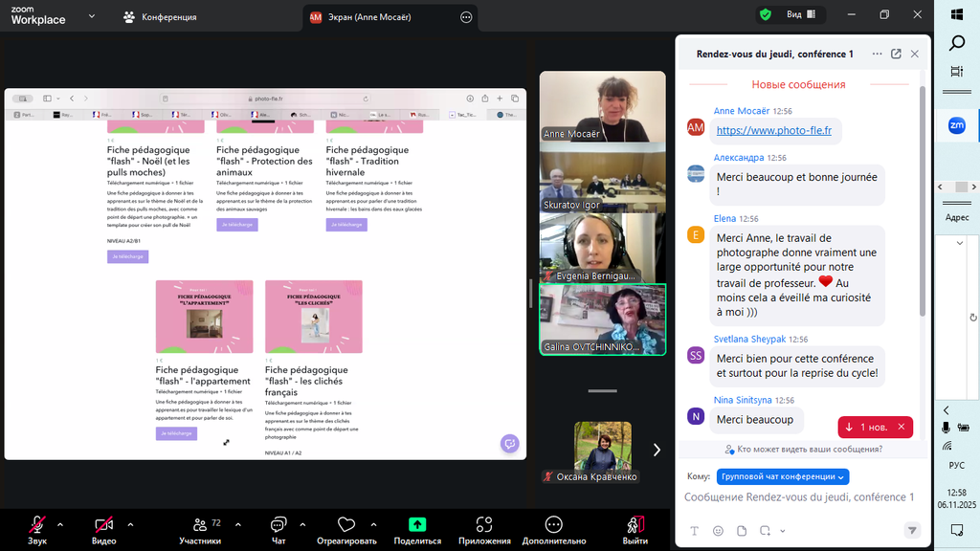Expand the audio options arrow beside Звук
980x551 pixels.
tap(60, 524)
